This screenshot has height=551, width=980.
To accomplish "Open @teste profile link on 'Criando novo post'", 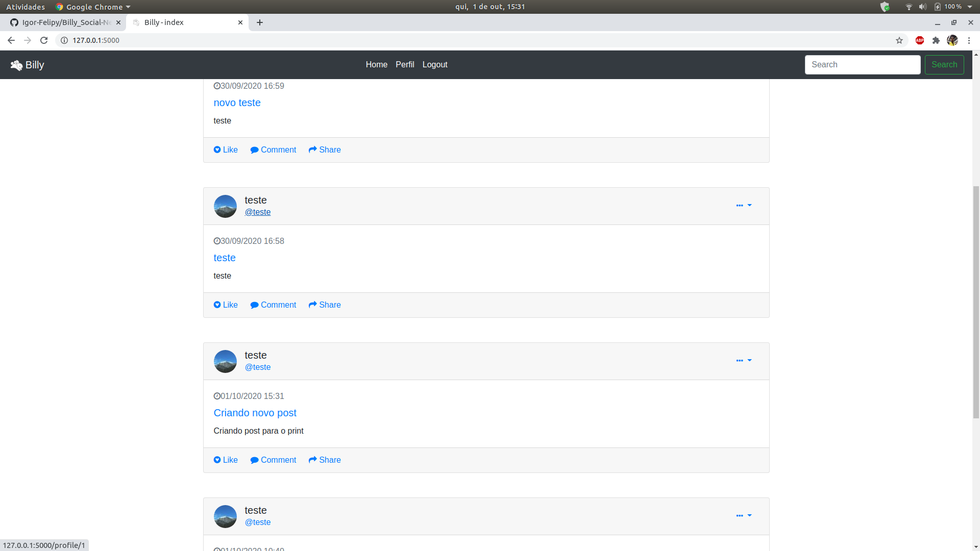I will pyautogui.click(x=257, y=367).
